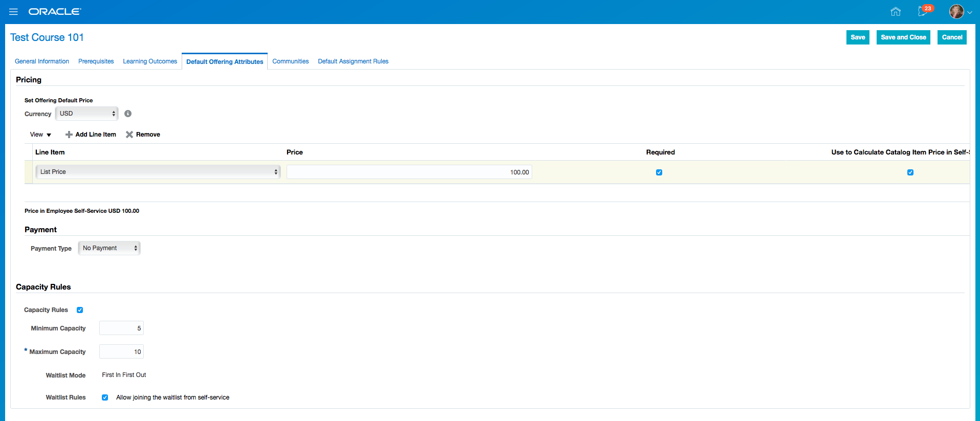The image size is (980, 421).
Task: Click the Required column header
Action: [x=661, y=152]
